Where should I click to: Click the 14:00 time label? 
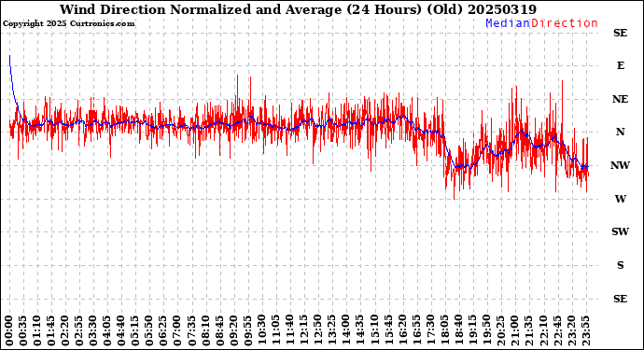[346, 330]
